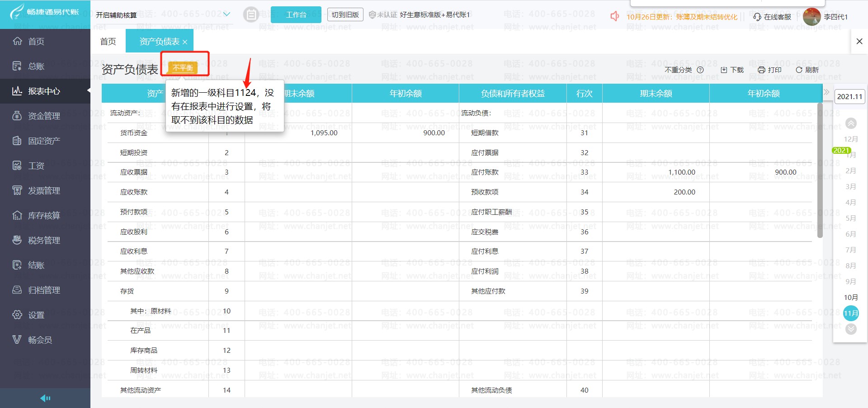This screenshot has height=408, width=868.
Task: Go to next months with the down arrow
Action: coord(851,329)
